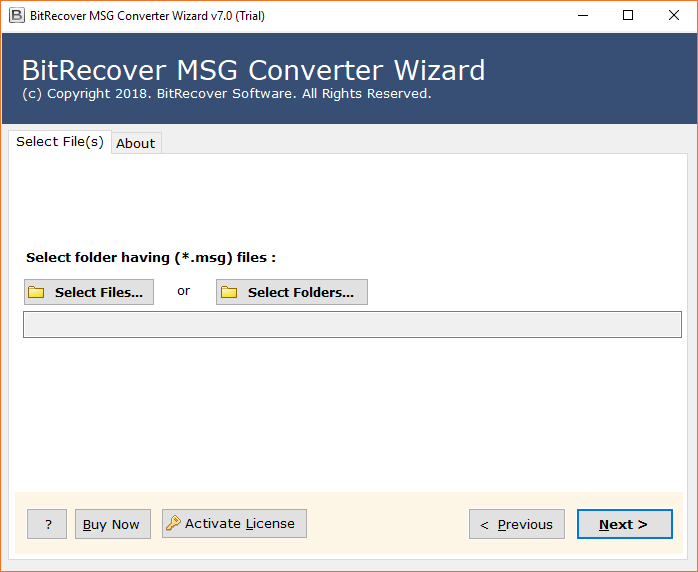Click the copyright 2018 text in the banner

point(226,94)
